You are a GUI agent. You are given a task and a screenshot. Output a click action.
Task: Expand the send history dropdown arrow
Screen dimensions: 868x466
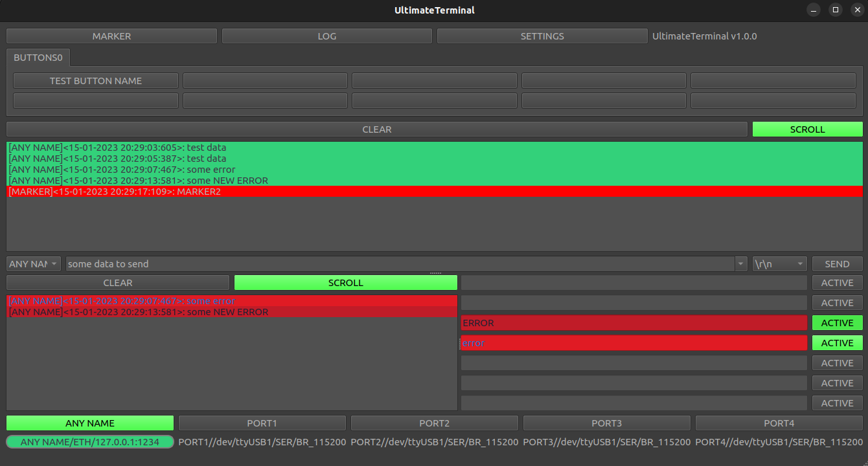tap(740, 263)
